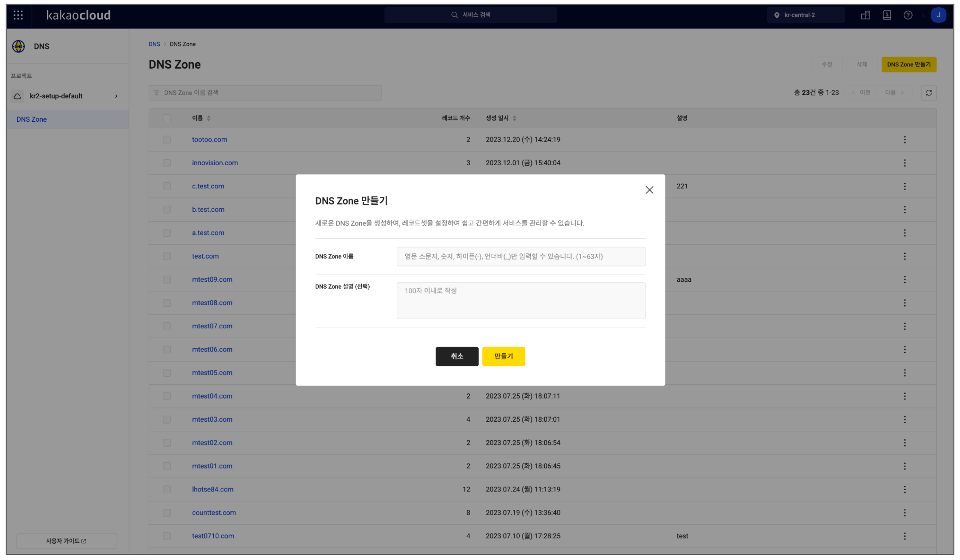The height and width of the screenshot is (560, 960).
Task: Check the innovision.com row checkbox
Action: pos(167,163)
